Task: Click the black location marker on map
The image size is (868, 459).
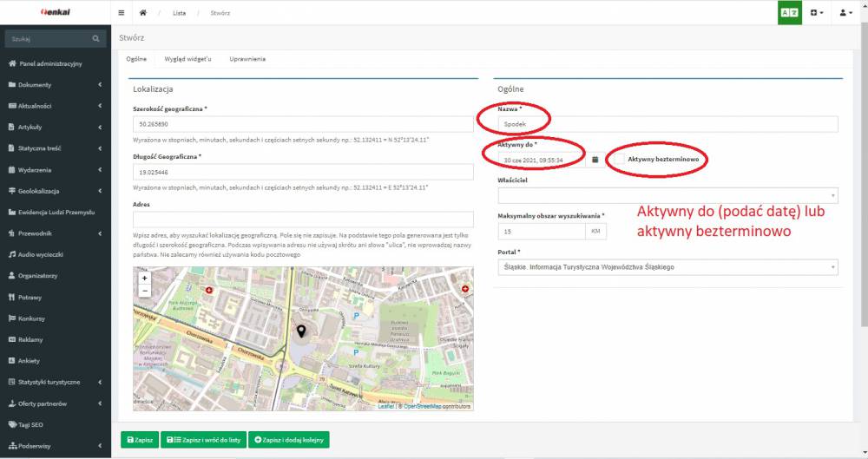Action: coord(301,331)
